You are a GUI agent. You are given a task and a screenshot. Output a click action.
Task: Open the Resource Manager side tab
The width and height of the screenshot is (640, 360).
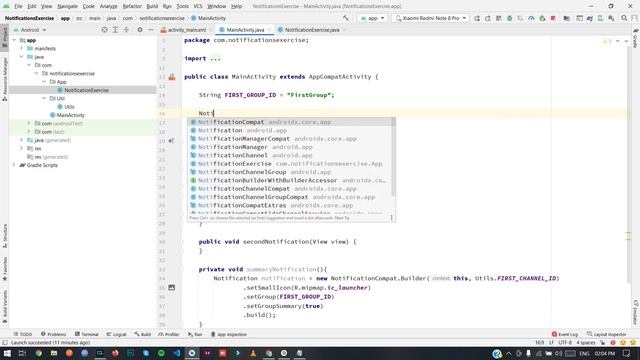click(x=5, y=79)
